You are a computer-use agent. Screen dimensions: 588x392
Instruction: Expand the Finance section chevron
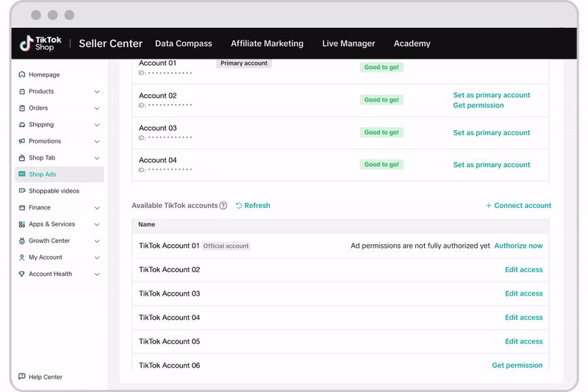pos(97,208)
